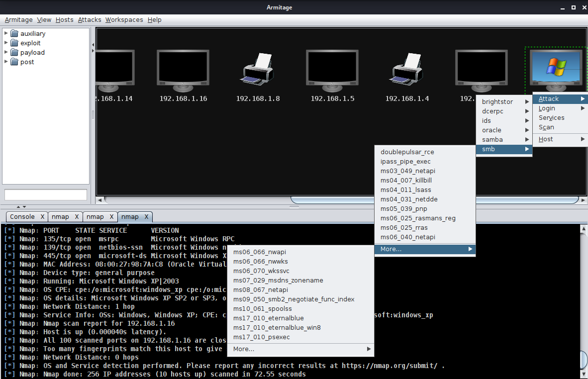The image size is (588, 379).
Task: Select the 192.168.1.8 printer host icon
Action: tap(257, 69)
